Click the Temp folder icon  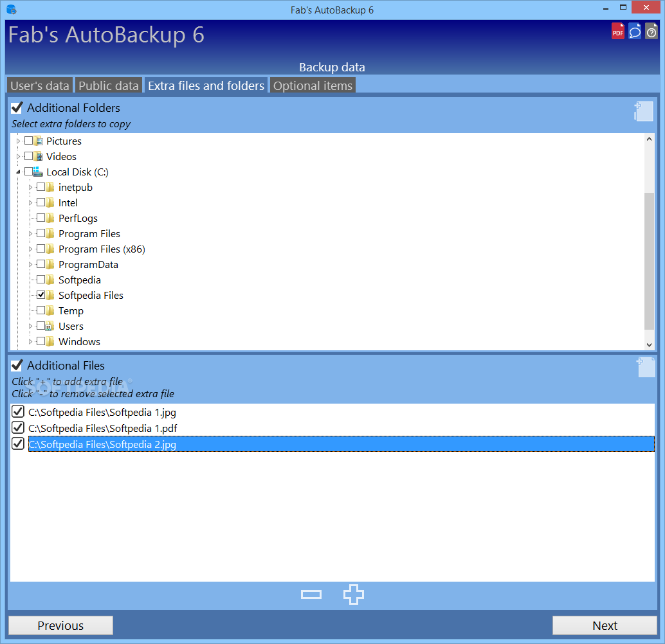[50, 310]
